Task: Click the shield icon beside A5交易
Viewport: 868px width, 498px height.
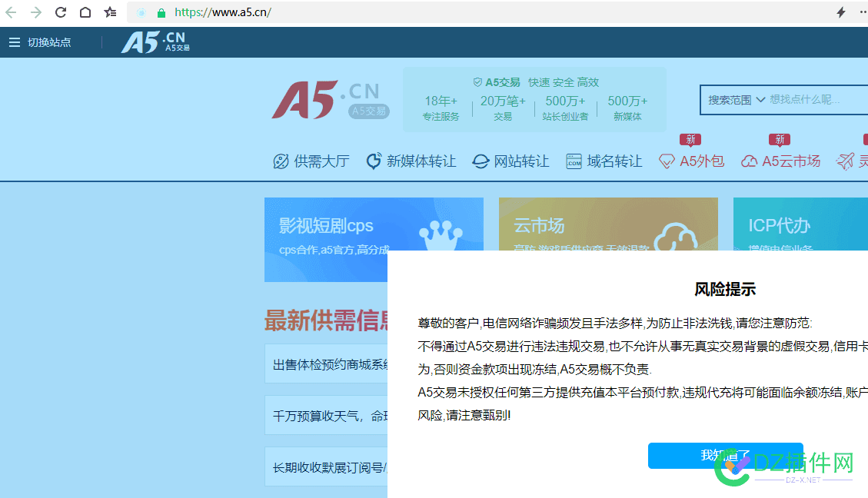Action: coord(477,82)
